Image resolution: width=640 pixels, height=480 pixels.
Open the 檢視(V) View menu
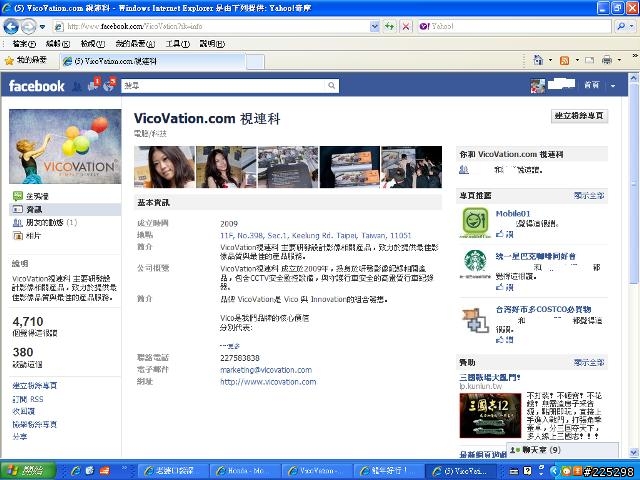click(93, 44)
